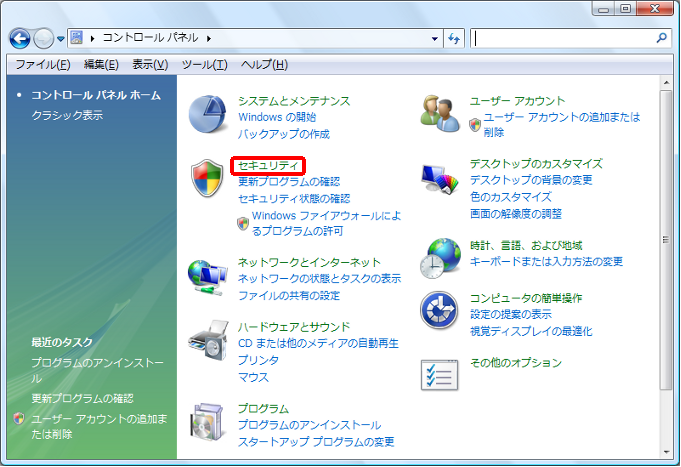
Task: Switch to クラシック表示 in the sidebar
Action: point(66,115)
